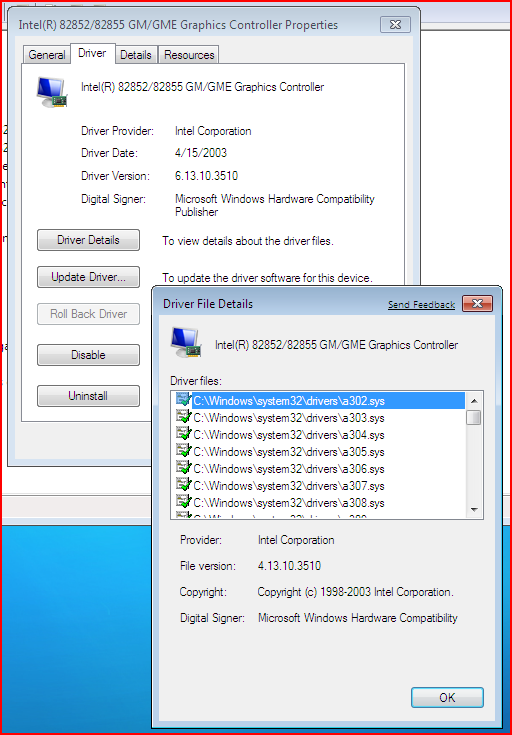Click the Uninstall driver button
This screenshot has height=735, width=512.
click(x=88, y=396)
